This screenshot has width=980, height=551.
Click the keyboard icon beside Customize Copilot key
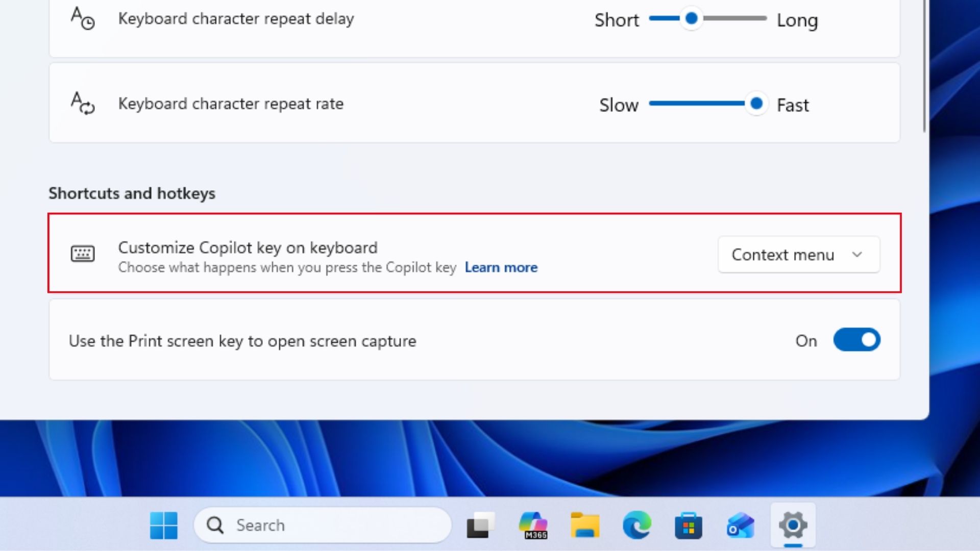pyautogui.click(x=83, y=254)
